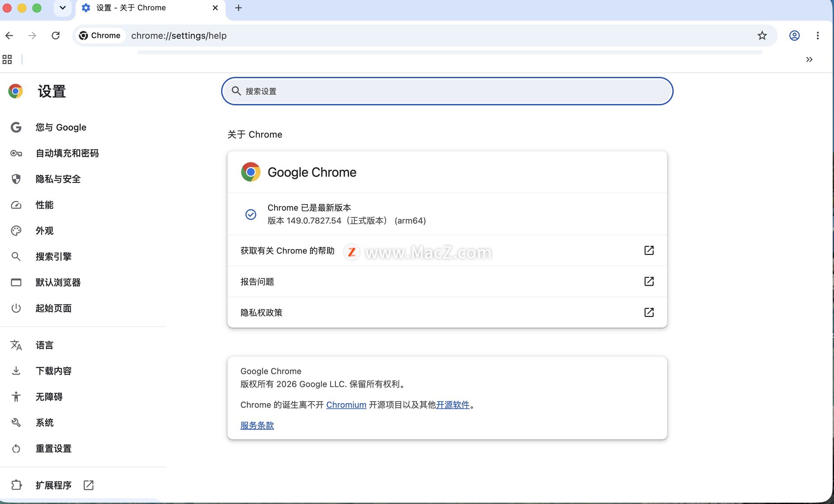Maximize window with green button

[37, 8]
